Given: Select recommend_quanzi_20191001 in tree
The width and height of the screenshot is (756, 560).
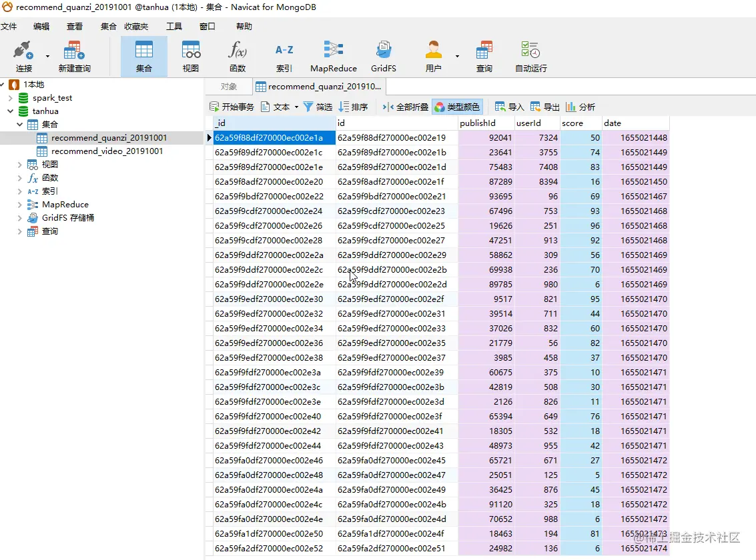Looking at the screenshot, I should [109, 138].
